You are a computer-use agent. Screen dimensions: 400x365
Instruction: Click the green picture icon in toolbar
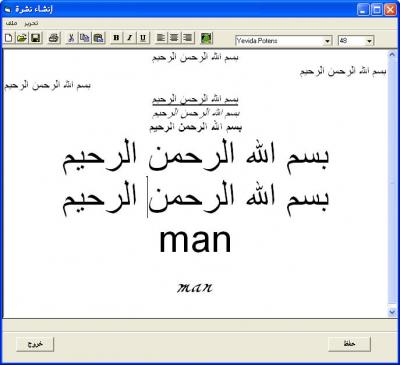tap(206, 38)
